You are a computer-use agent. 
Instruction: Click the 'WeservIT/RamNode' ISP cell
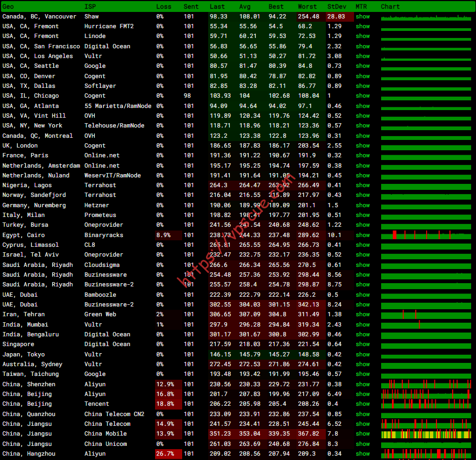coord(113,175)
